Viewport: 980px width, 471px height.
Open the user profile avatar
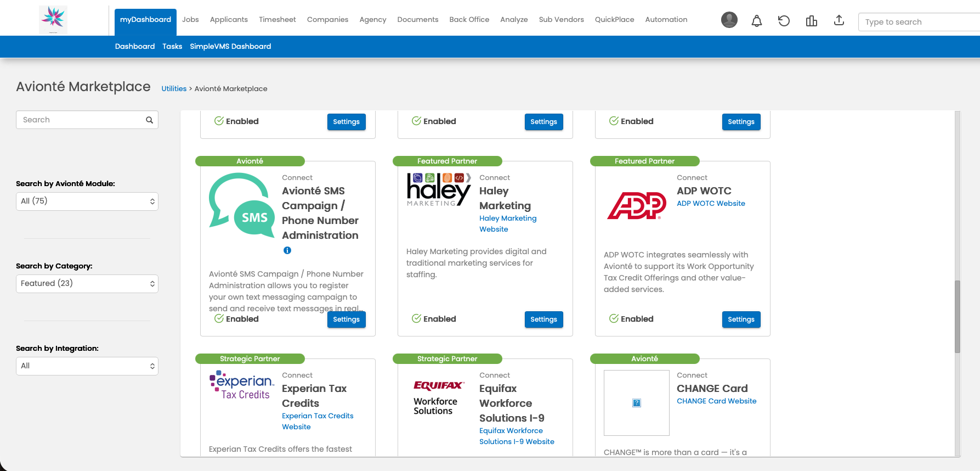point(729,20)
